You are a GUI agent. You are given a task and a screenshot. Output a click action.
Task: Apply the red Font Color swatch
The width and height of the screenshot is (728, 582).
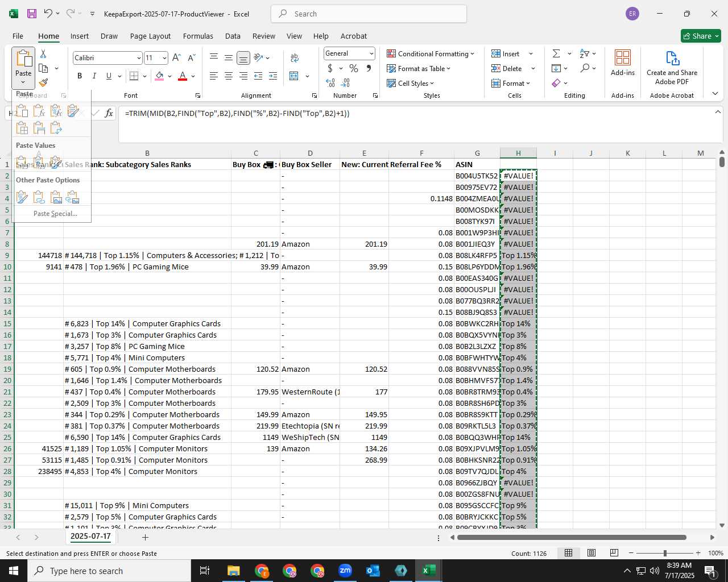point(183,76)
